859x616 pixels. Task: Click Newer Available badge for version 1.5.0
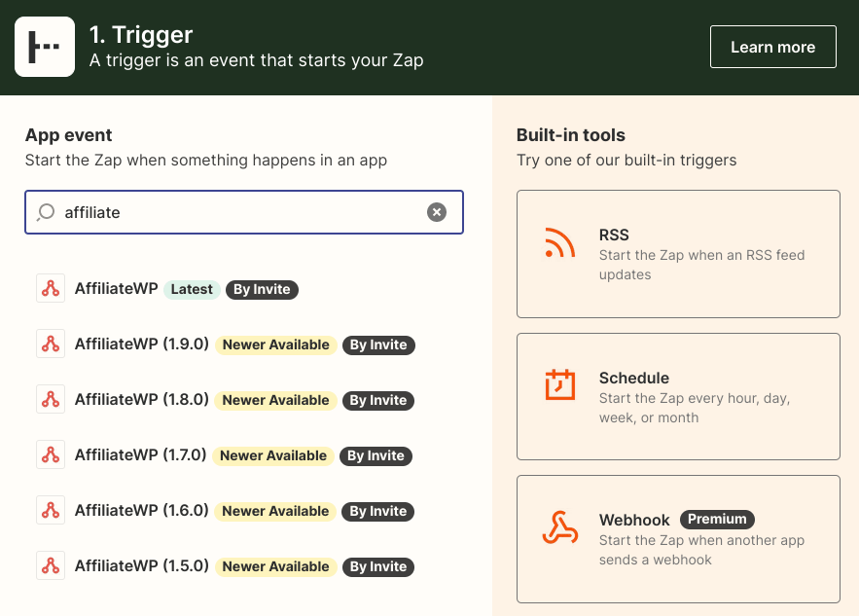click(x=275, y=566)
